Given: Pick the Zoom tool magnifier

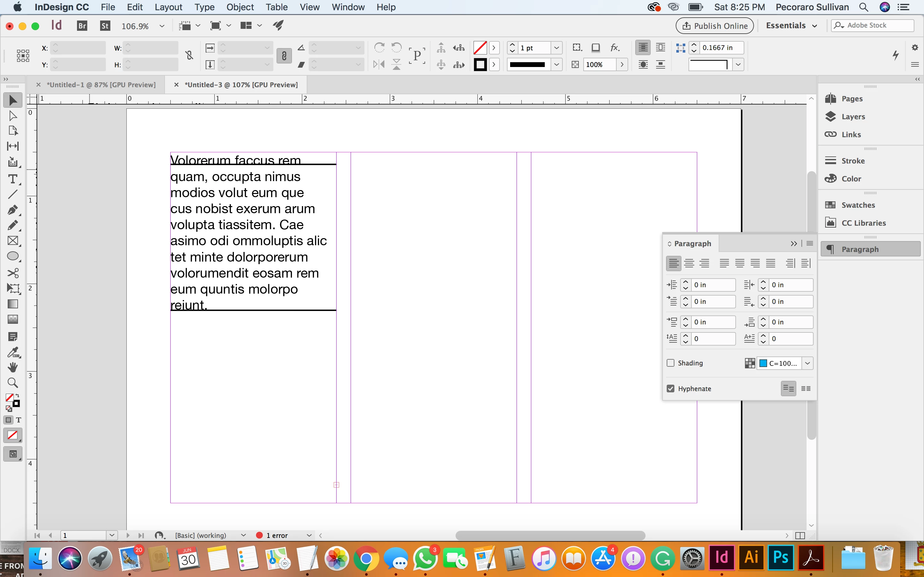Looking at the screenshot, I should click(13, 383).
